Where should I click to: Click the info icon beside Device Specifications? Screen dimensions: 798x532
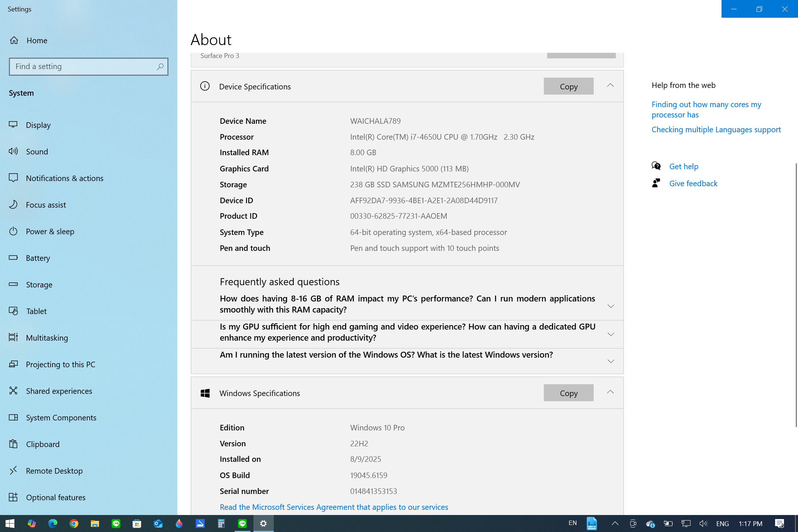[205, 86]
